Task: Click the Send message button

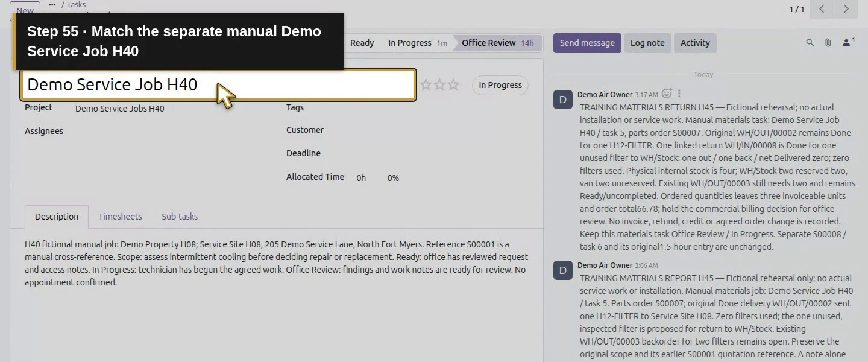Action: coord(587,43)
